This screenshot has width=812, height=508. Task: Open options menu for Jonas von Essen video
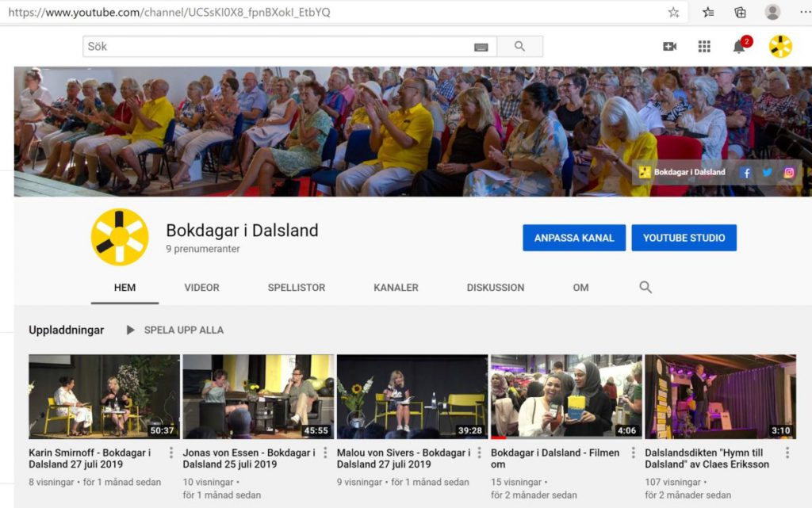pos(325,453)
